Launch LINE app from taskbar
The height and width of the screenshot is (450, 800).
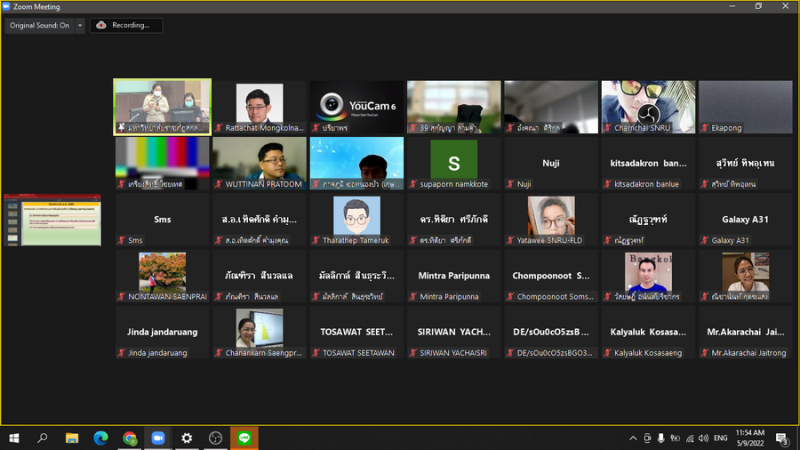tap(245, 438)
